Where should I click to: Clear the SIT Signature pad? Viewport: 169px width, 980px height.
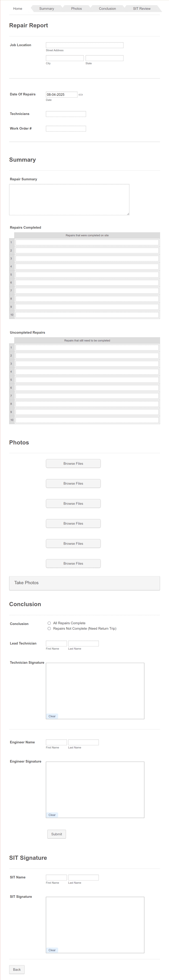click(52, 950)
